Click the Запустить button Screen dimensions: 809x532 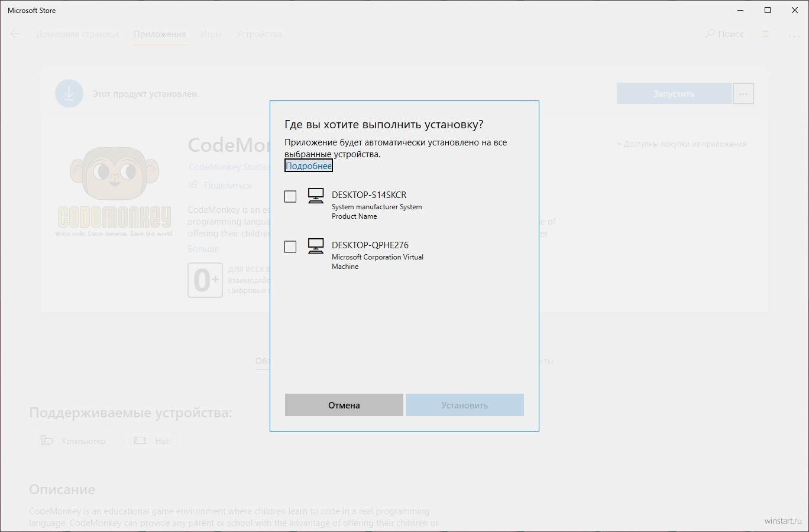(x=674, y=93)
